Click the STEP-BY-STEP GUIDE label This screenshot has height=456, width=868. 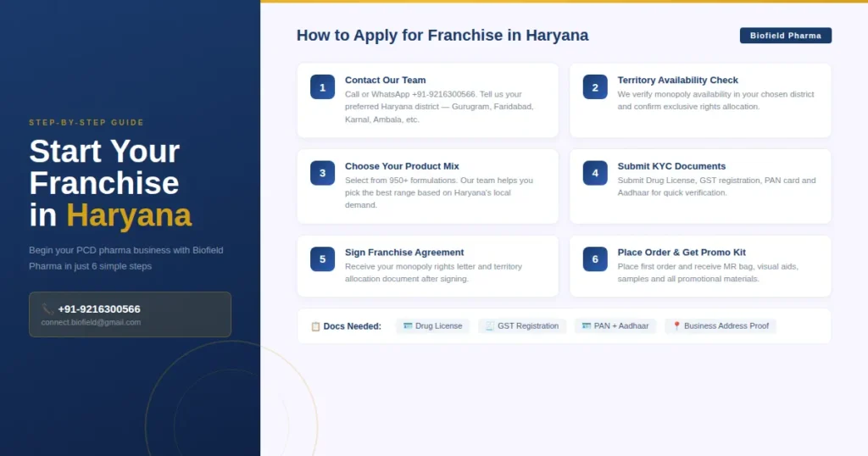[x=86, y=122]
